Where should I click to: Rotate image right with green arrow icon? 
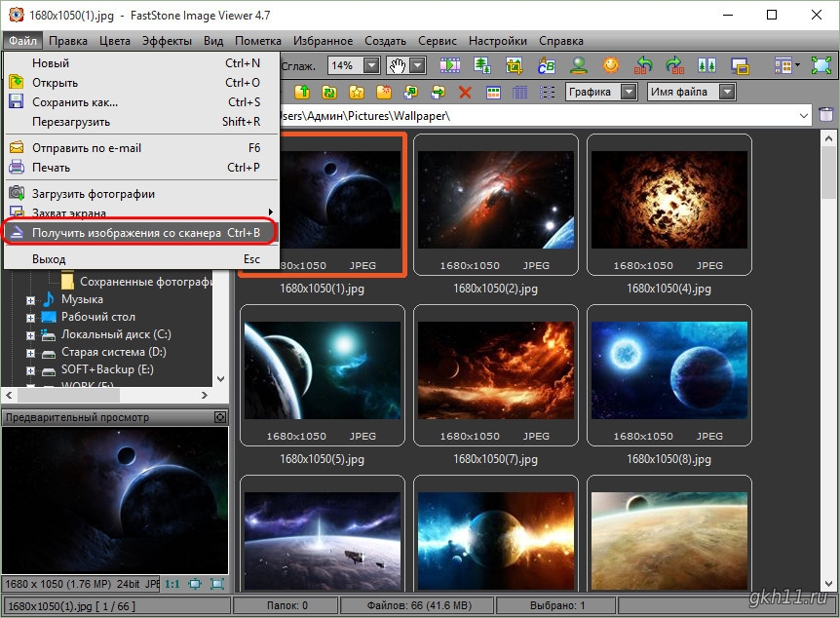pyautogui.click(x=674, y=65)
